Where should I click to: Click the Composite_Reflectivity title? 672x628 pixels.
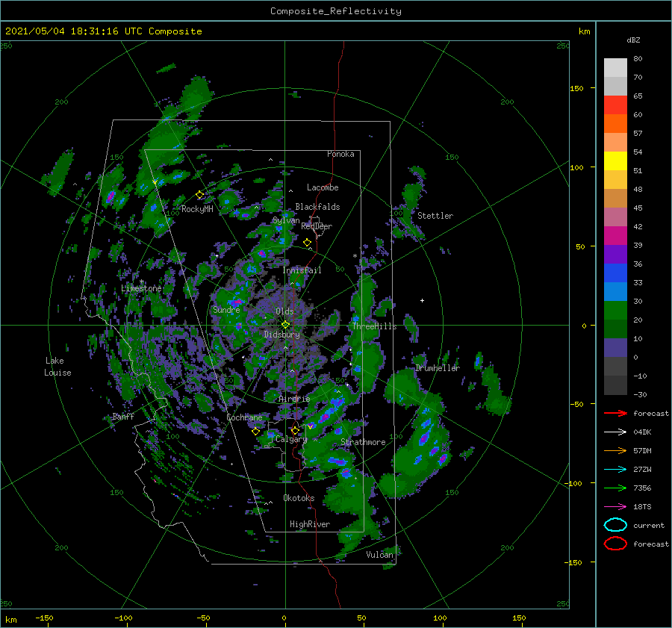(336, 11)
